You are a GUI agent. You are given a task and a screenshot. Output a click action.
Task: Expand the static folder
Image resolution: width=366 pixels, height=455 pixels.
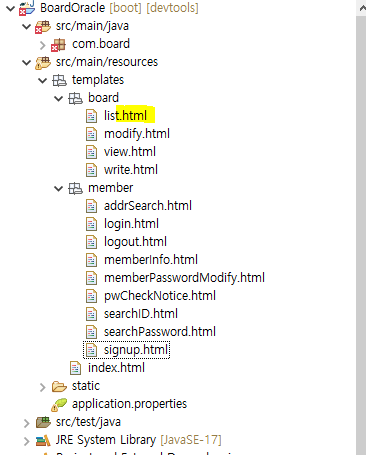[x=43, y=387]
